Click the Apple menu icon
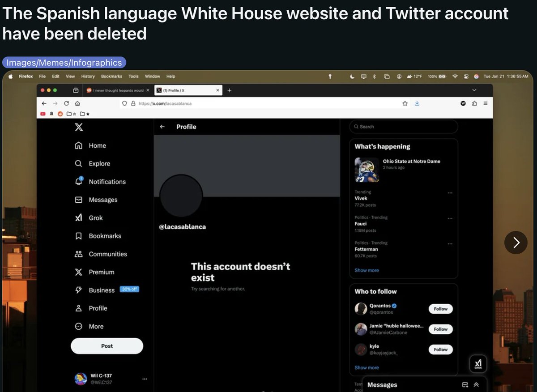Viewport: 537px width, 392px height. pyautogui.click(x=10, y=77)
